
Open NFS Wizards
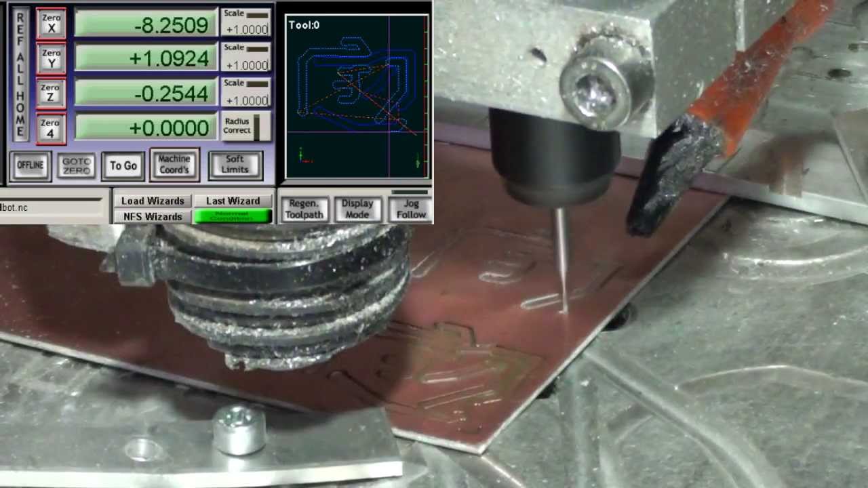coord(153,216)
